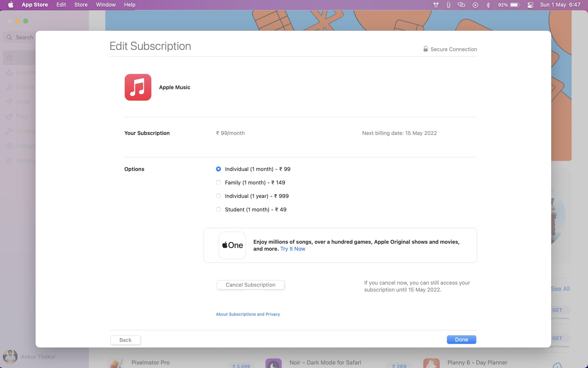Select Family (1 month) ₹ 149 option
This screenshot has height=368, width=588.
pyautogui.click(x=218, y=182)
